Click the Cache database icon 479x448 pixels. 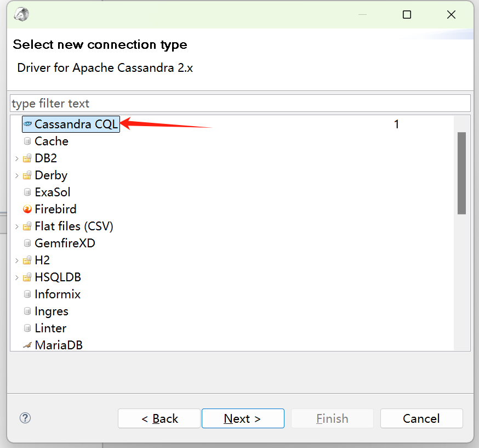point(27,141)
